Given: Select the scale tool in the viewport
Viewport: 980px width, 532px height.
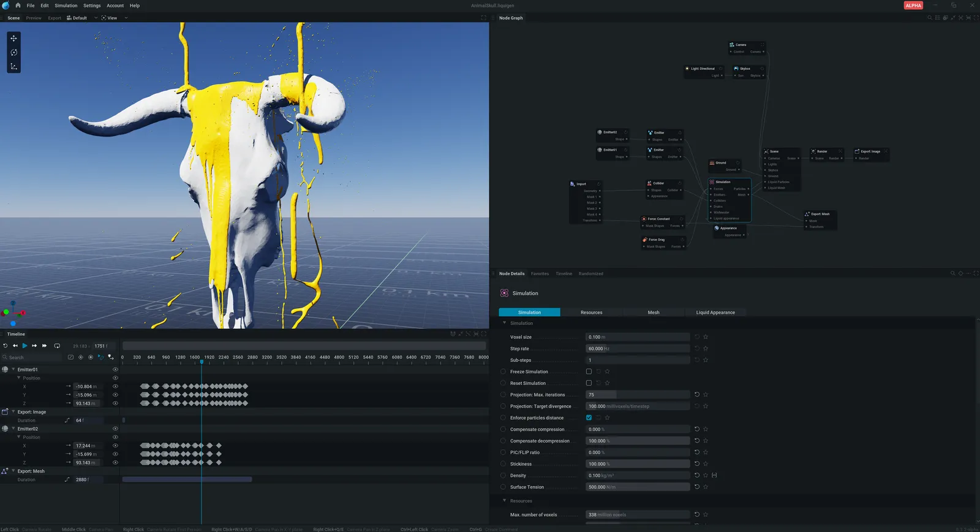Looking at the screenshot, I should [x=13, y=66].
